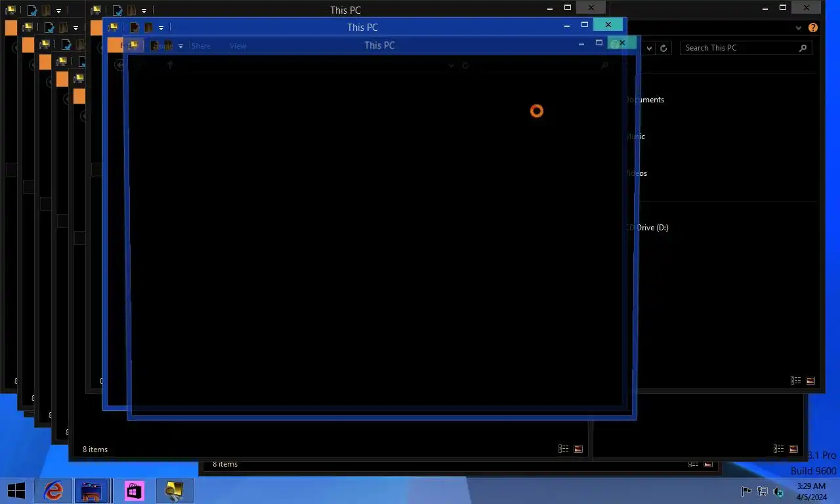Select the CD Drive (D:) entry
840x504 pixels.
[x=647, y=228]
